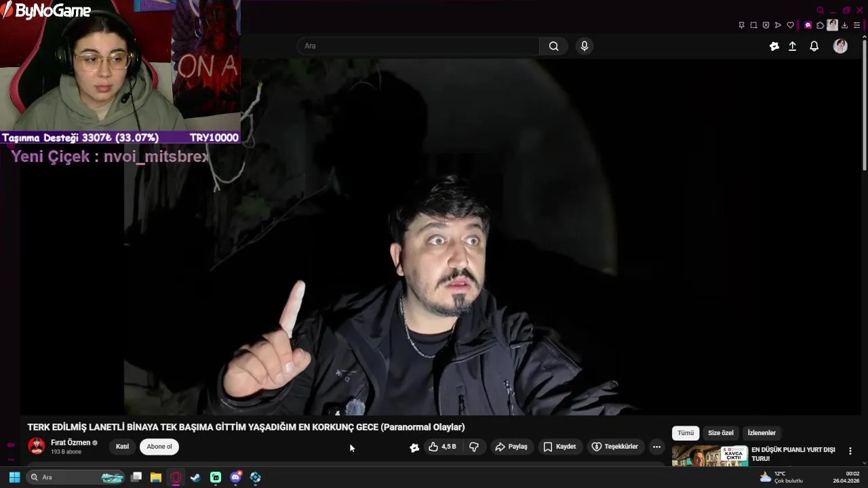The image size is (868, 488).
Task: Click the browser profile picture in toolbar
Action: [832, 25]
